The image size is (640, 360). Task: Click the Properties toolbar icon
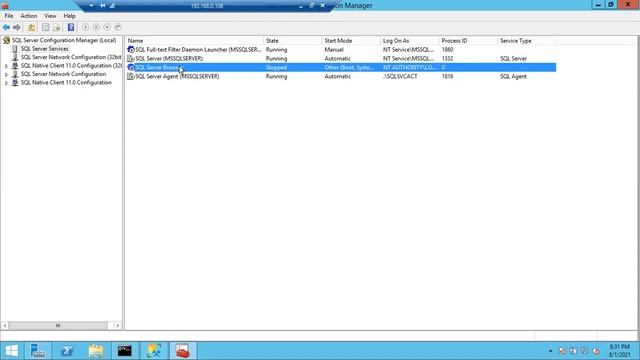(46, 27)
